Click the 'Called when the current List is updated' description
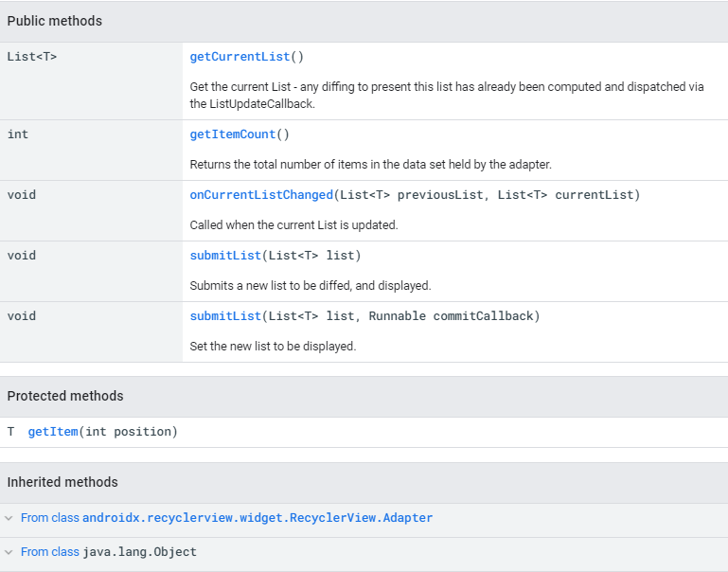The height and width of the screenshot is (572, 728). click(x=293, y=225)
